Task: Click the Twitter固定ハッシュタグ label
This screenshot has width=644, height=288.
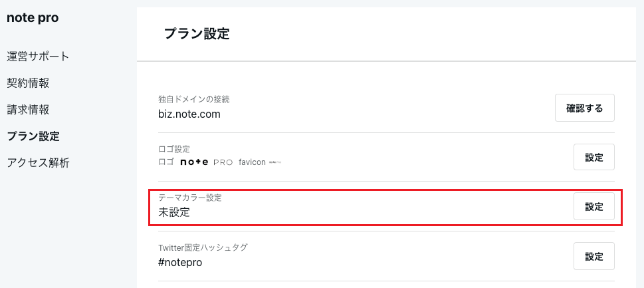Action: [203, 247]
